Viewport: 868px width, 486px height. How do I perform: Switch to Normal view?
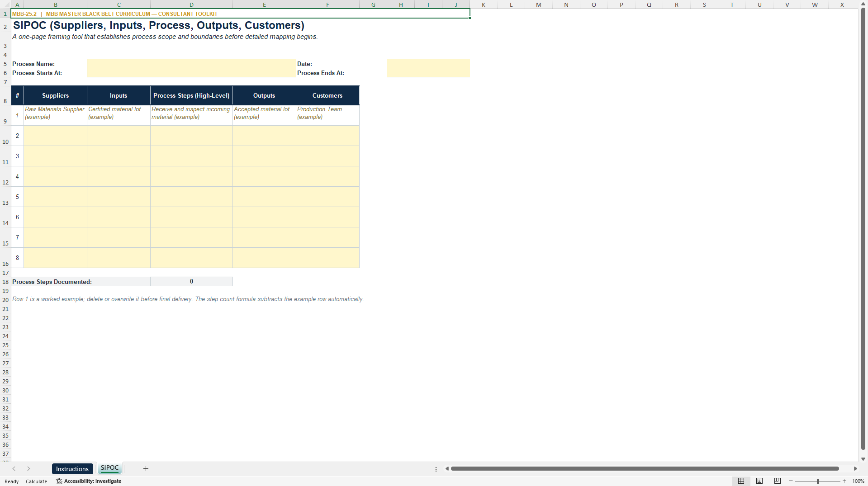(x=741, y=481)
